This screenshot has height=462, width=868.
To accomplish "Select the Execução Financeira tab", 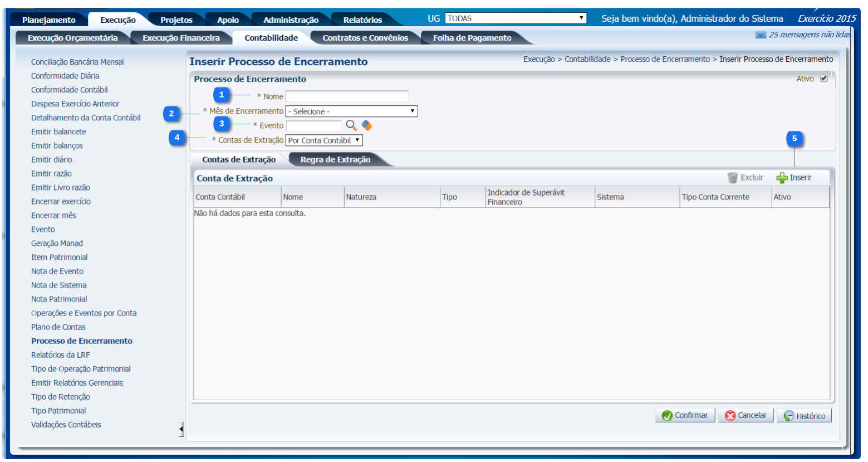I will (x=181, y=38).
